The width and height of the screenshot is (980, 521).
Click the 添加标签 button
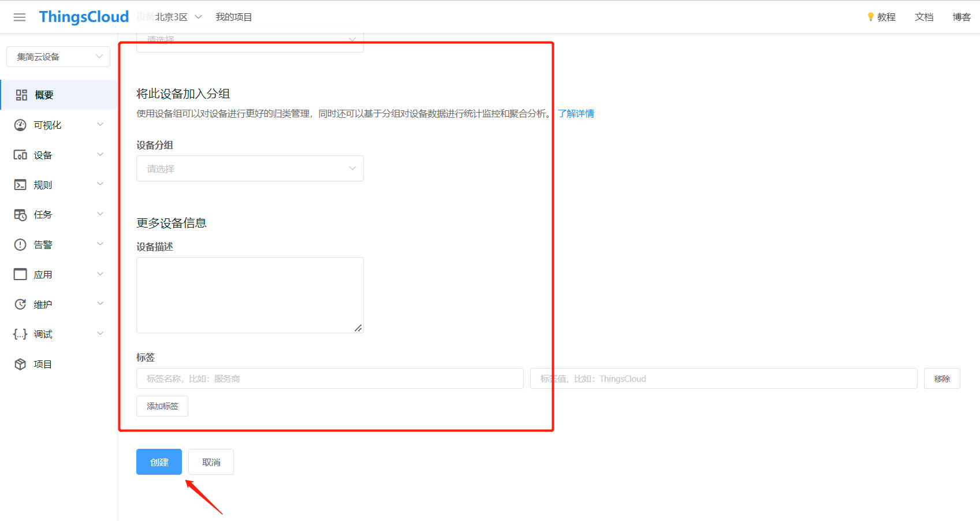pos(162,406)
